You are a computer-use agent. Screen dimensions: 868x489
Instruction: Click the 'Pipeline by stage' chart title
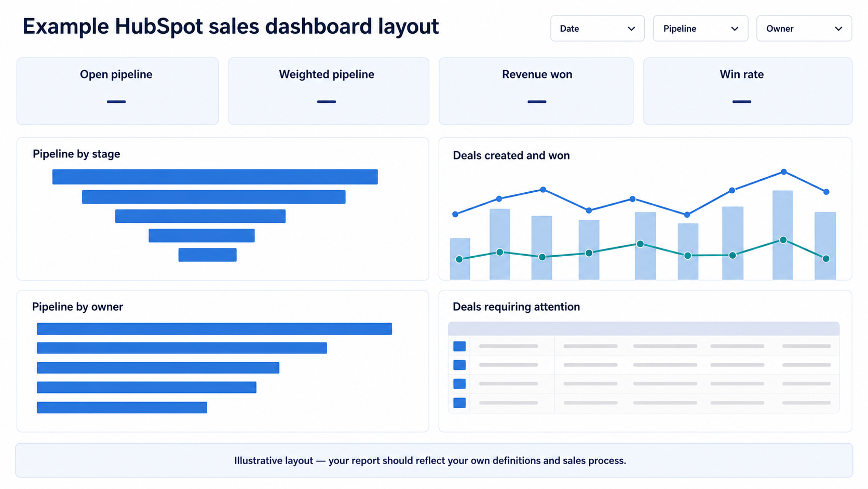coord(76,154)
